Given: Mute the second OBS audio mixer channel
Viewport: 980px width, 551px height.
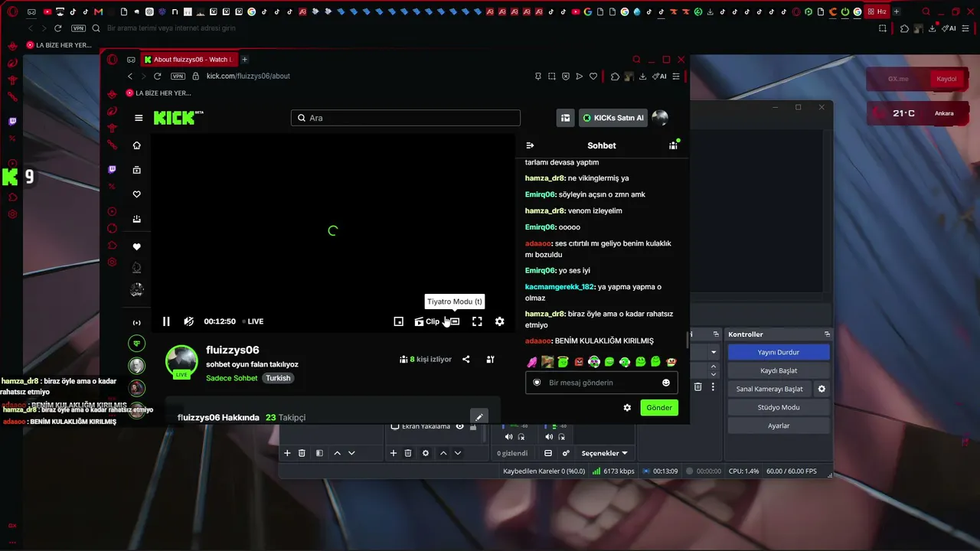Looking at the screenshot, I should tap(549, 437).
